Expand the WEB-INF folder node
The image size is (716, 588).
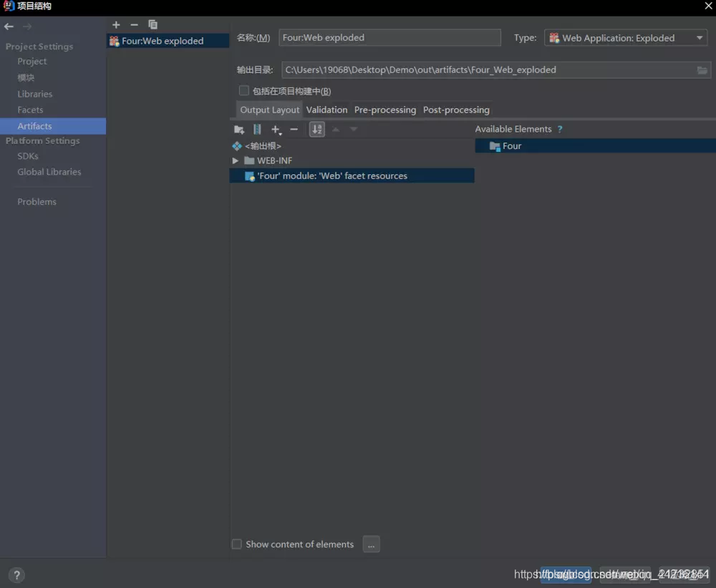235,161
